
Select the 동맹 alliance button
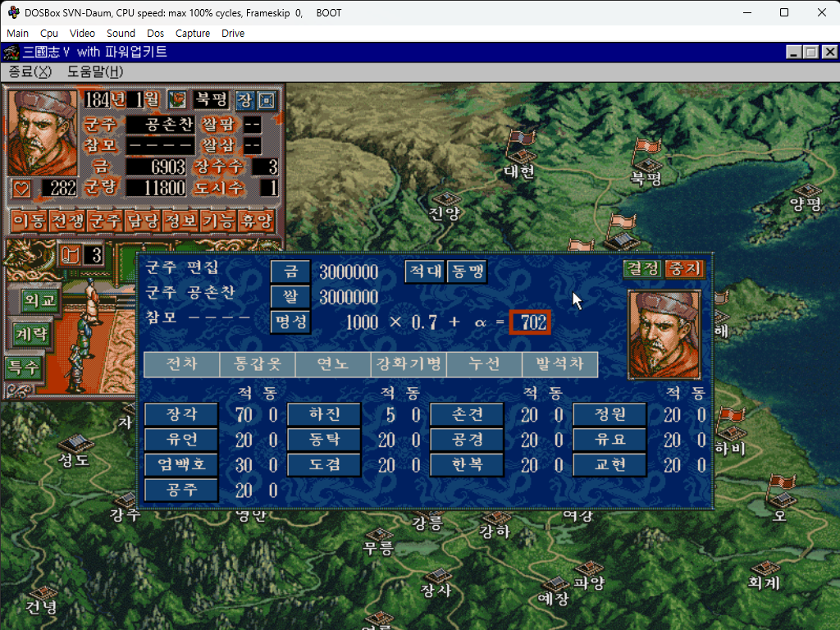[467, 272]
